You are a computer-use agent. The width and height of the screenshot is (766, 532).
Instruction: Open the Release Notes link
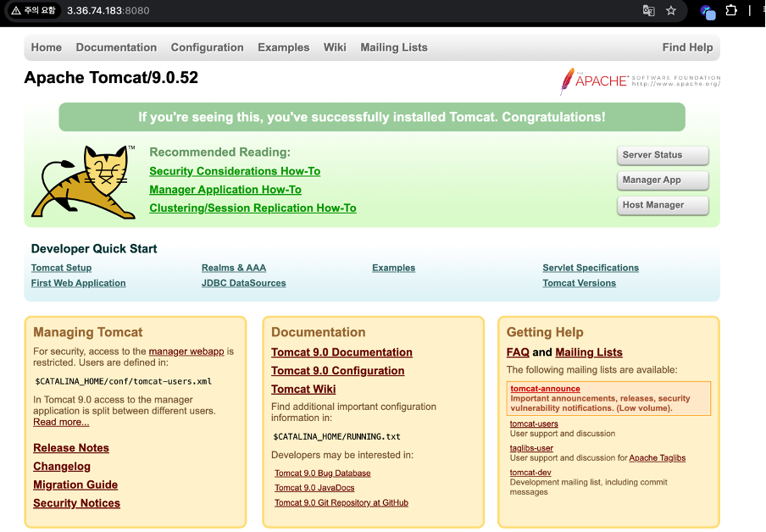[71, 448]
